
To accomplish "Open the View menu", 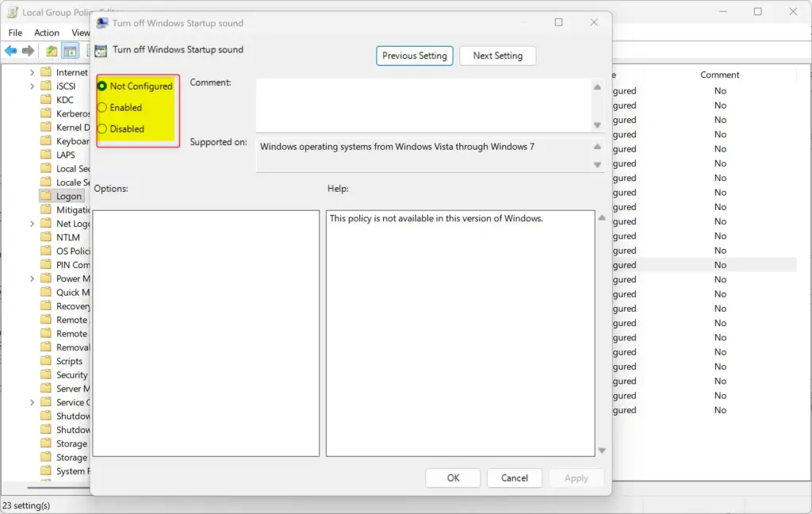I will [80, 33].
